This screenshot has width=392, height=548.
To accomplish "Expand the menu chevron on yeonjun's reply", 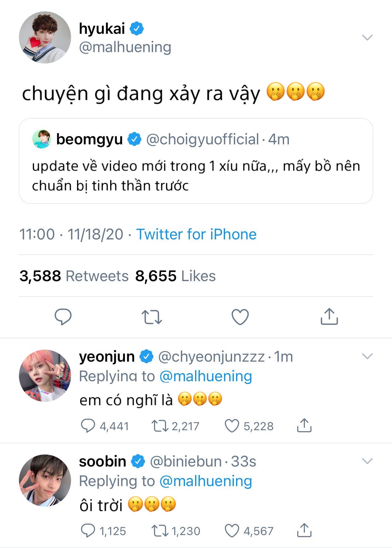I will tap(367, 357).
